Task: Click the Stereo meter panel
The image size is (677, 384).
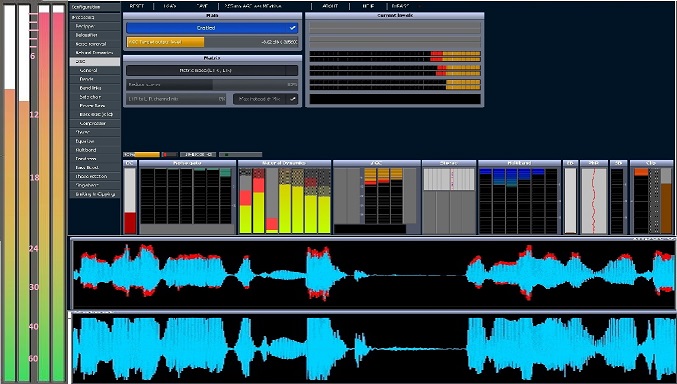Action: [x=449, y=197]
